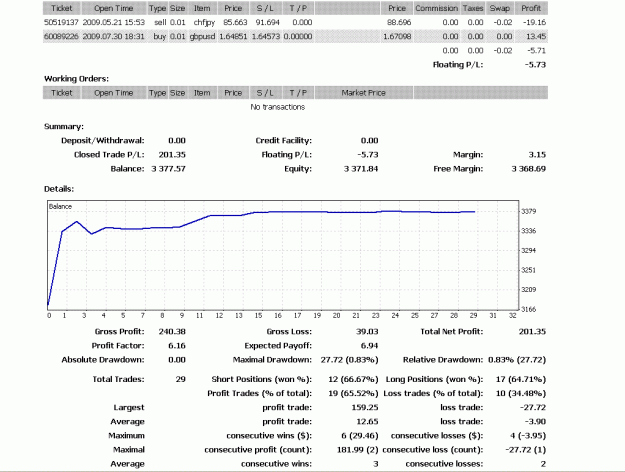Click Balance value 3 377.57

pos(169,169)
